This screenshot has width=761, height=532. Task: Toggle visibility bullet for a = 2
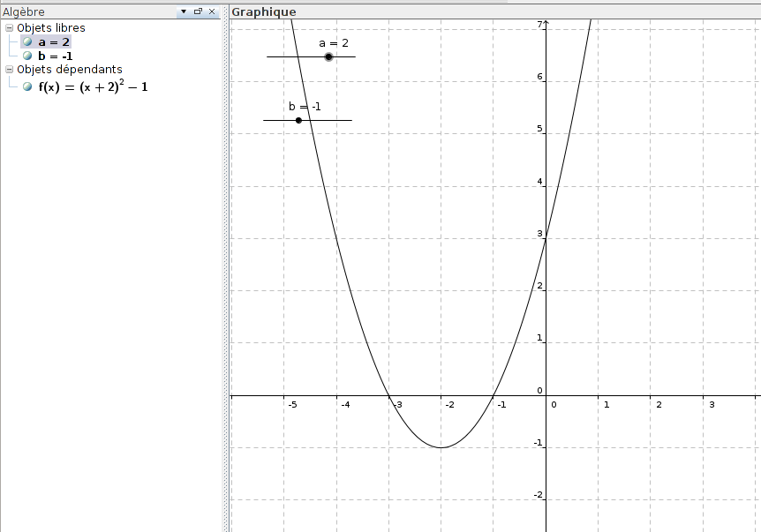coord(27,41)
